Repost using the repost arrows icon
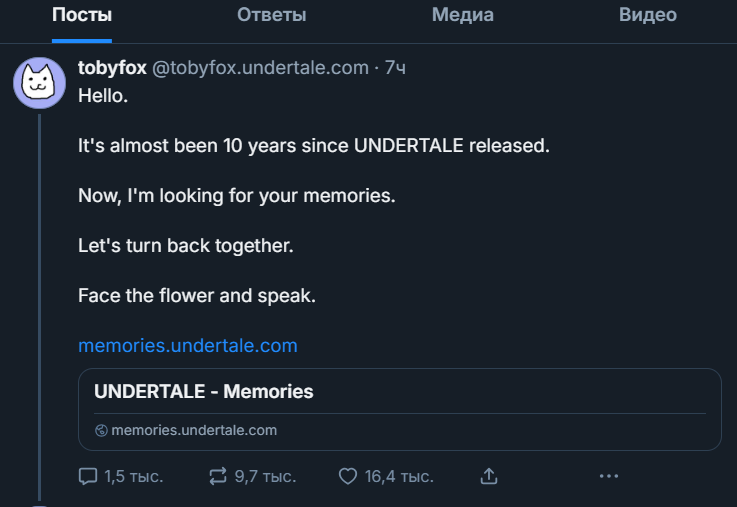 click(218, 476)
